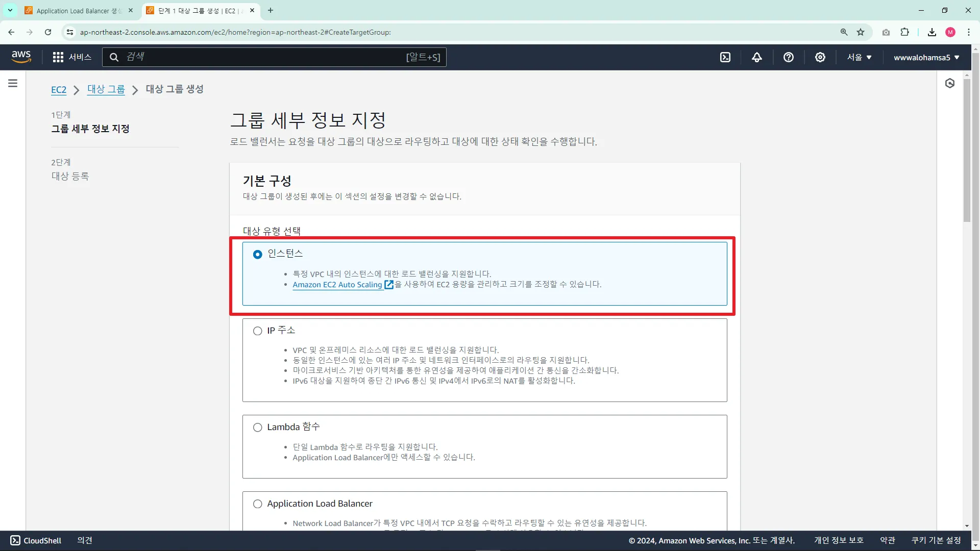Open the services grid menu
The image size is (980, 551).
click(x=58, y=57)
